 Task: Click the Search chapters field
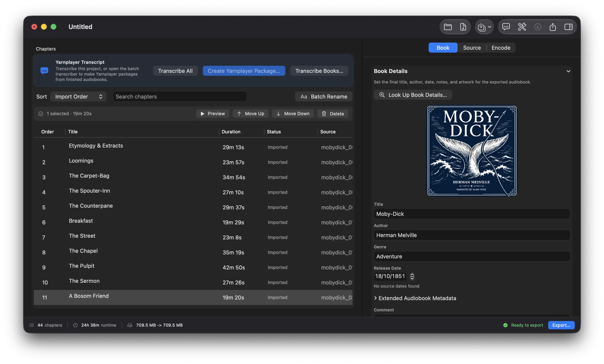point(180,96)
